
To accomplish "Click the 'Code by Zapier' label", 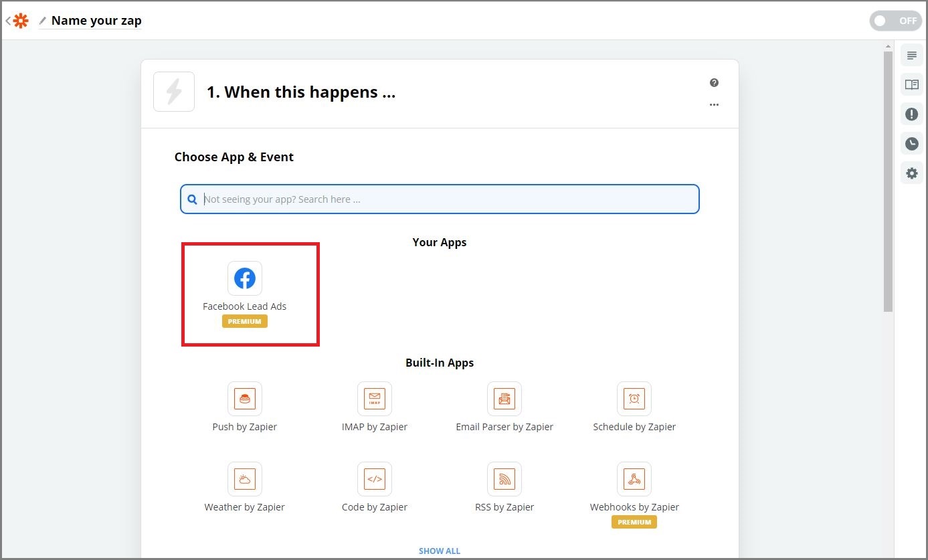I will click(x=375, y=507).
